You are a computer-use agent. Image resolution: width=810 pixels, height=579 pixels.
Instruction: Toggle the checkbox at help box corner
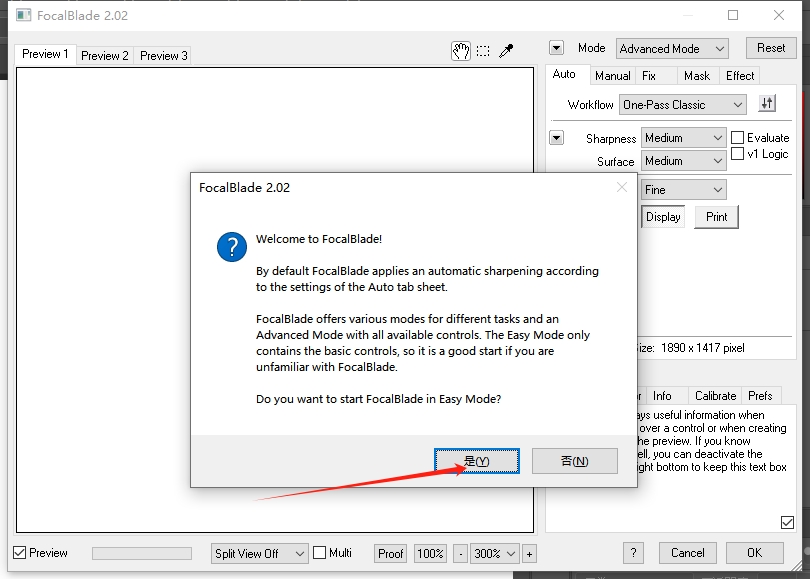pyautogui.click(x=787, y=522)
